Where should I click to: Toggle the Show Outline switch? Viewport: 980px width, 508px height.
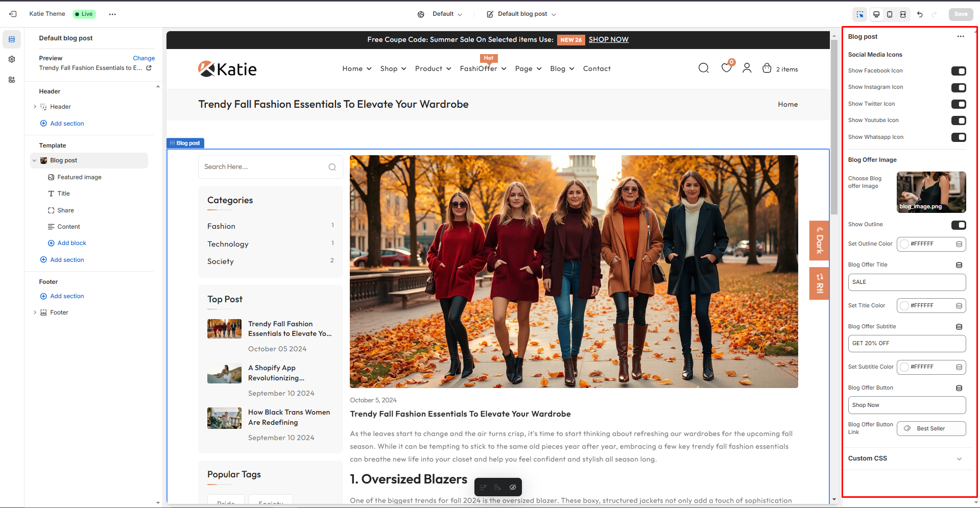point(958,225)
